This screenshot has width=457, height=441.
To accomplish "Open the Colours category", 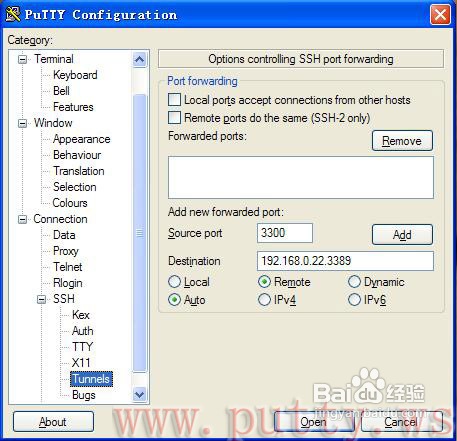I will click(x=70, y=203).
